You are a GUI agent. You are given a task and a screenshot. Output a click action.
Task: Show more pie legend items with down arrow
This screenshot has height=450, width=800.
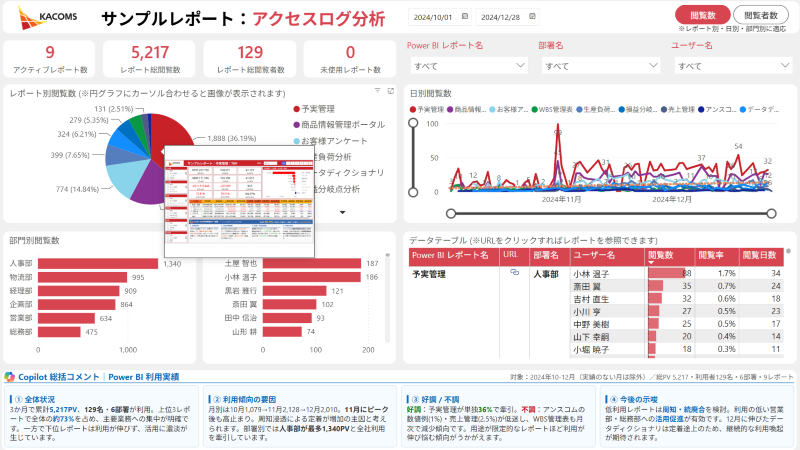[342, 212]
